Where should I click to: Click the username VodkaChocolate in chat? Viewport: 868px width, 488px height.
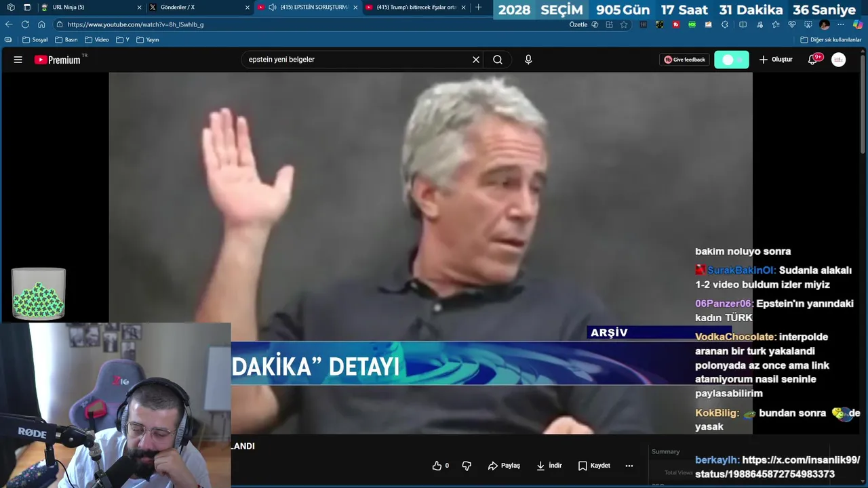[x=734, y=337]
